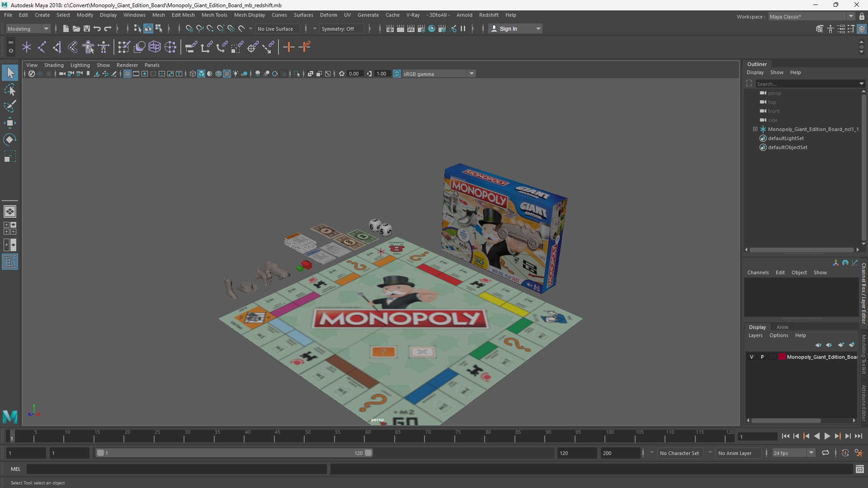Open the Symmetry Off dropdown
The height and width of the screenshot is (488, 868).
[x=341, y=28]
